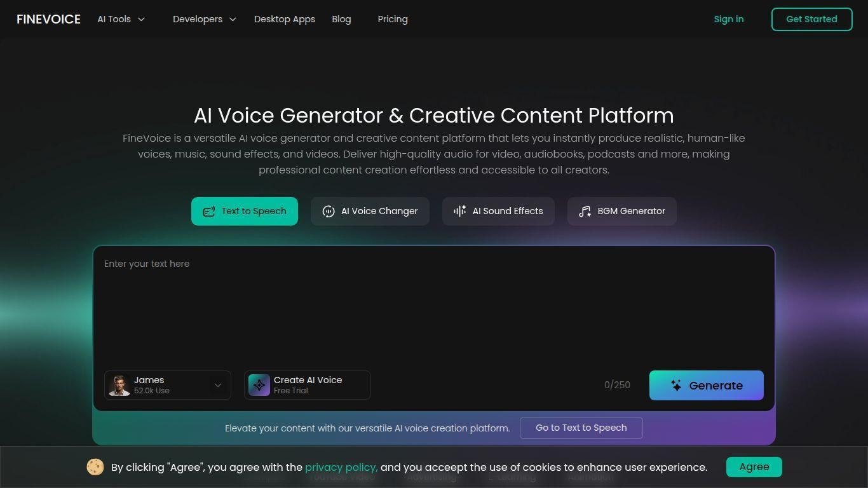Click the cookie icon in the consent banner
Image resolution: width=868 pixels, height=488 pixels.
click(95, 467)
